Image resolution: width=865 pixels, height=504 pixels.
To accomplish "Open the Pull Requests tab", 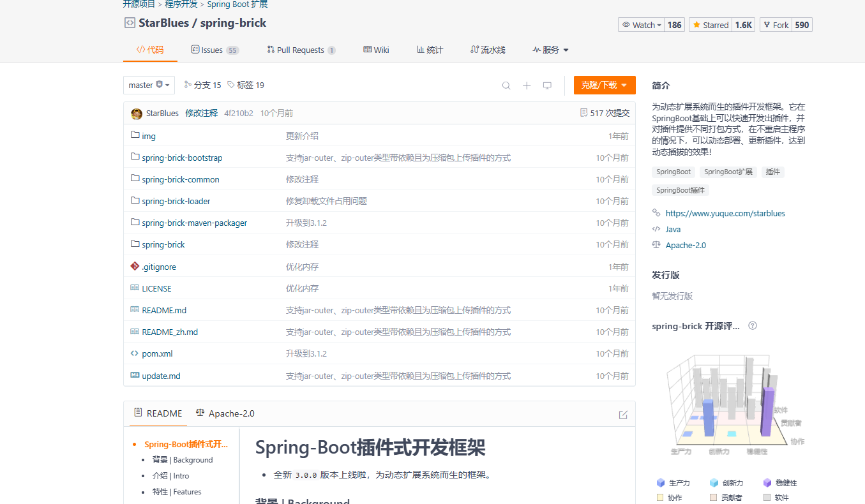I will 301,50.
